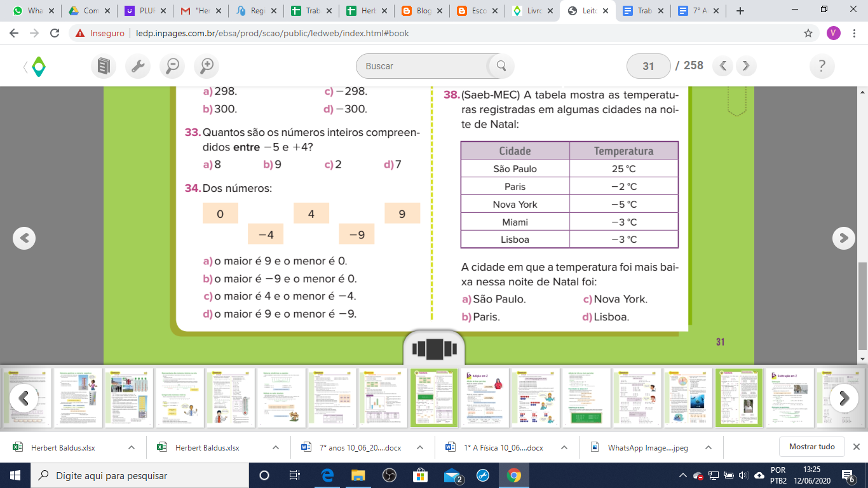Click the page number field showing 31
The height and width of the screenshot is (488, 868).
(648, 65)
